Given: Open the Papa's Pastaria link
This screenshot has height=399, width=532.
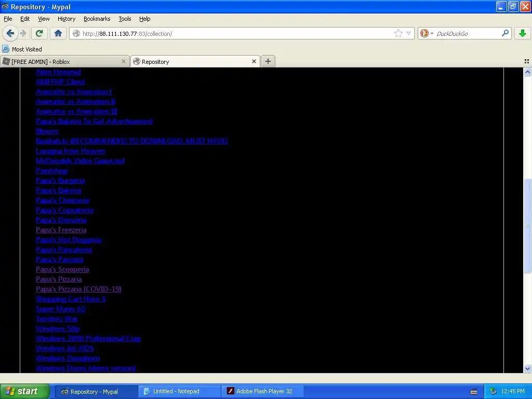Looking at the screenshot, I should click(x=59, y=259).
